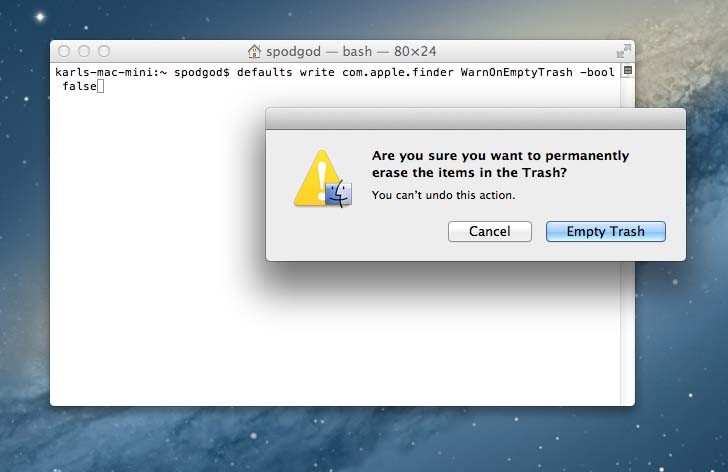Click the 'Are you sure' heading text

(500, 164)
